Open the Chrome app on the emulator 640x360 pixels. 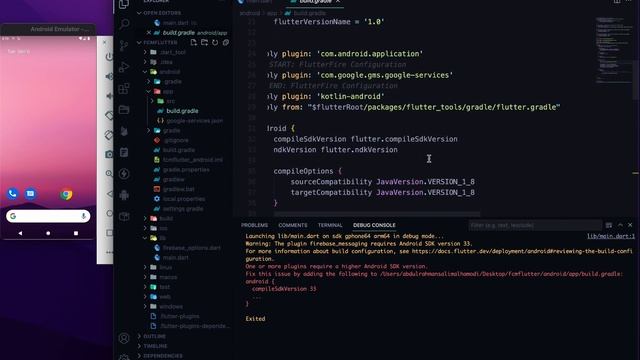(66, 194)
